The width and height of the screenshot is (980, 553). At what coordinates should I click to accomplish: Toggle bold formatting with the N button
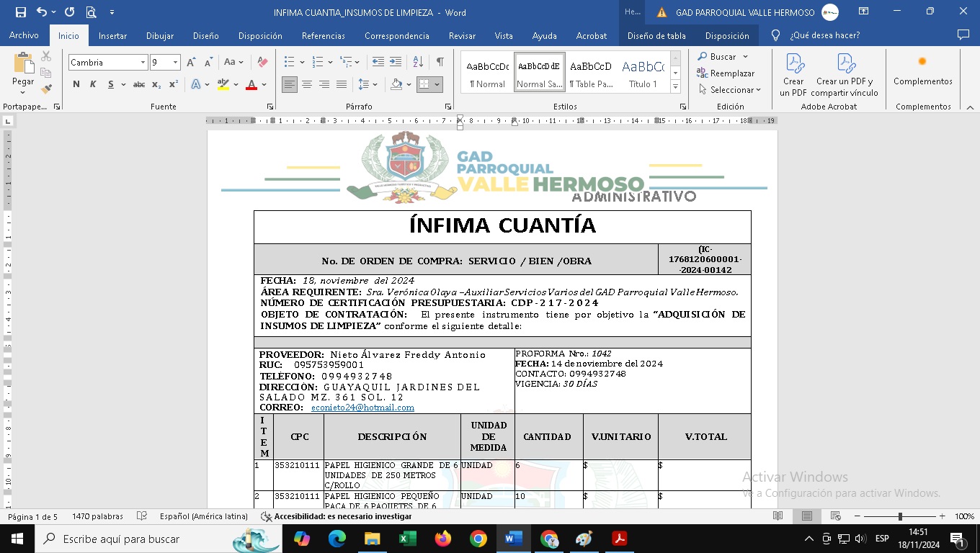(76, 85)
